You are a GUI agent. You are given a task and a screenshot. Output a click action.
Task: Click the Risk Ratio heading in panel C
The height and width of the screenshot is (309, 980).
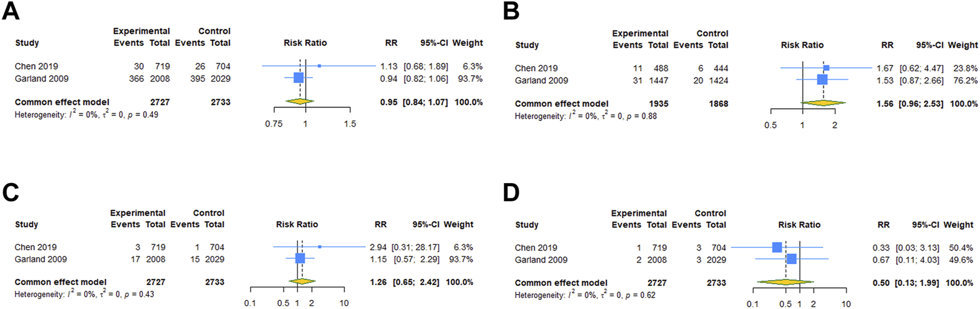pos(297,224)
